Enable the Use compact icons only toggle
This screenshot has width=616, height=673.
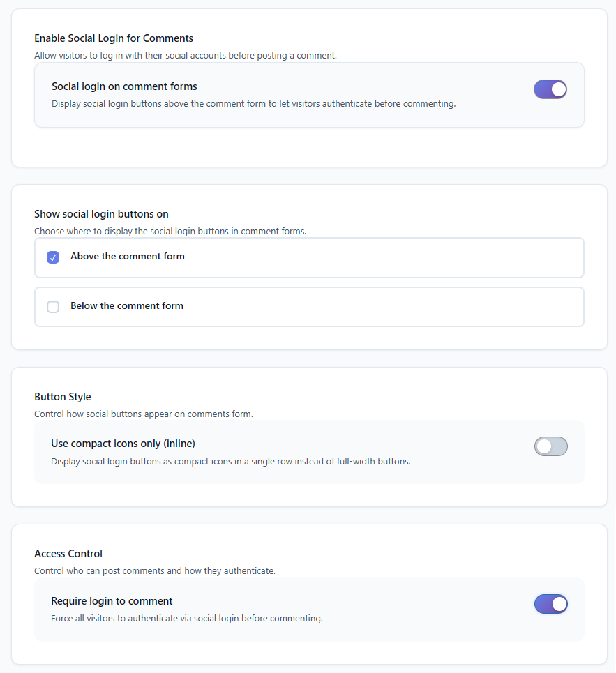pyautogui.click(x=550, y=446)
